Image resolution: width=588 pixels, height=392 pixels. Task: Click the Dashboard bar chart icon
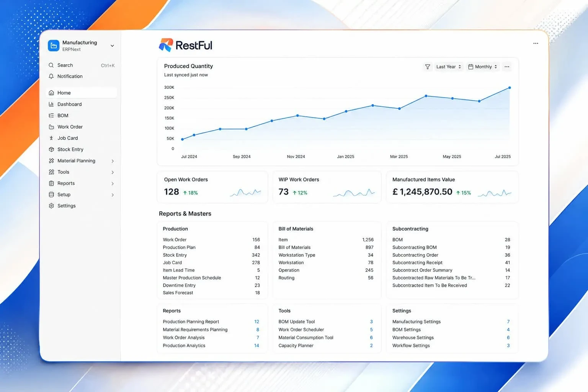(51, 104)
